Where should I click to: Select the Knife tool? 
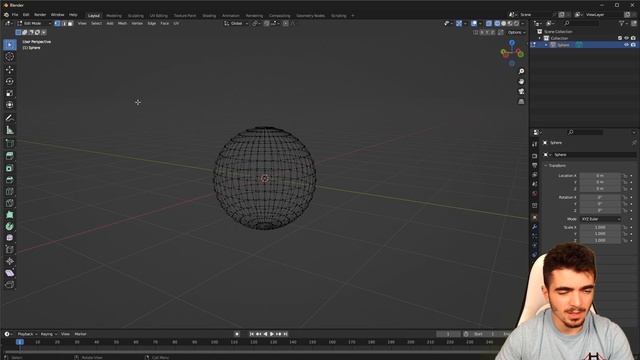pos(10,203)
